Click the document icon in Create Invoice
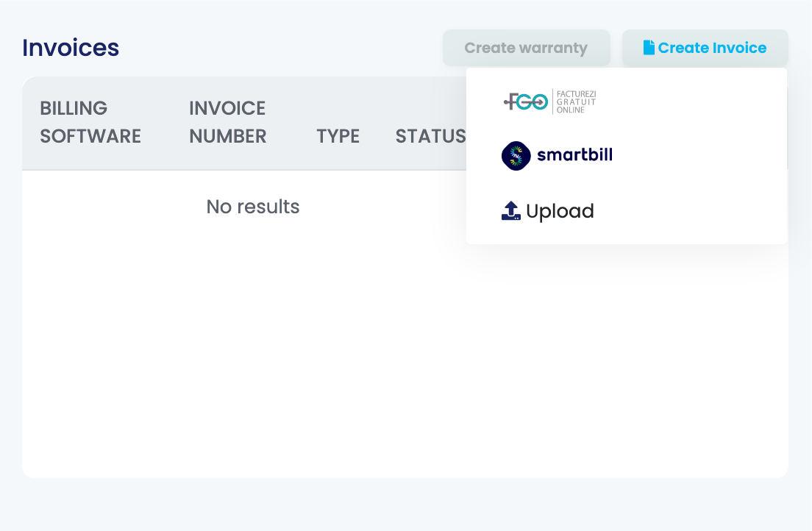This screenshot has width=812, height=531. pyautogui.click(x=649, y=48)
